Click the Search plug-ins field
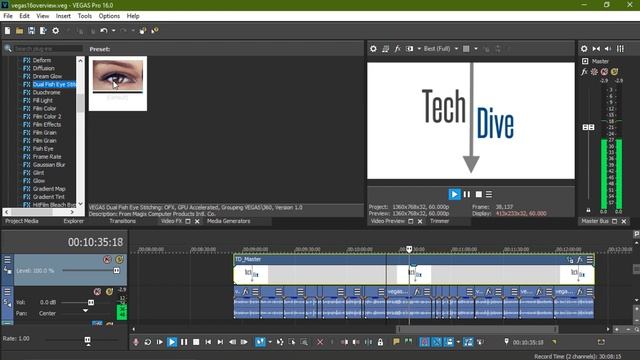The image size is (640, 360). click(x=48, y=49)
